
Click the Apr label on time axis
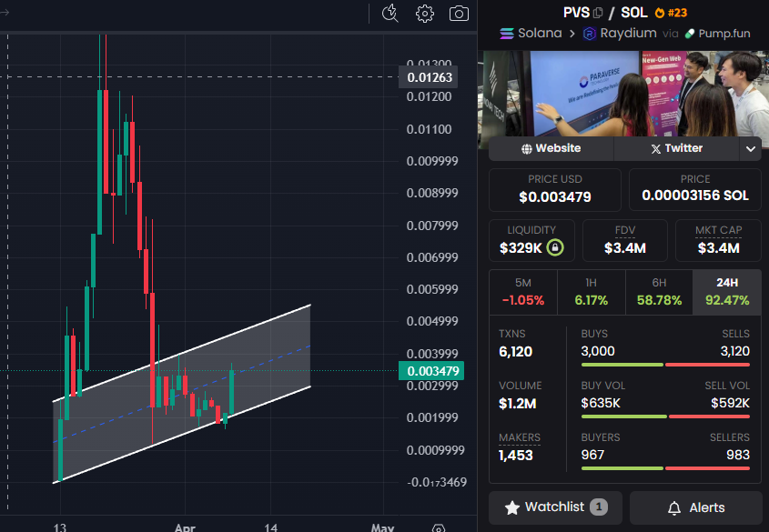point(185,527)
